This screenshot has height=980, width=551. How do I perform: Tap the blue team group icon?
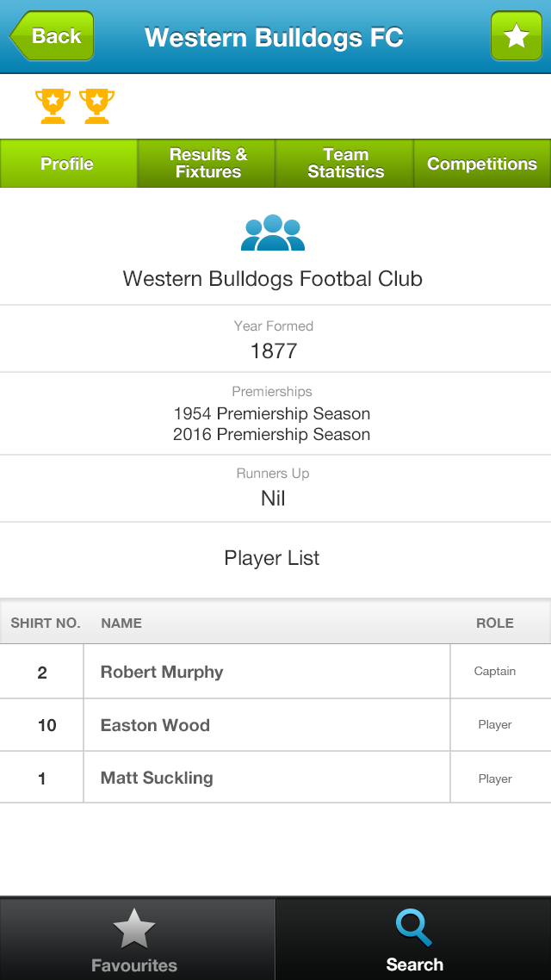pos(273,233)
